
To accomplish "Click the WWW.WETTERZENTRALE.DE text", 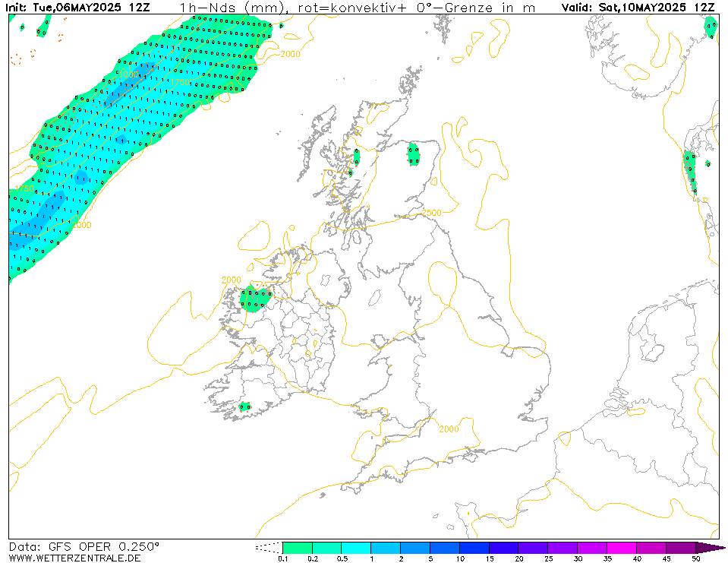I will [x=74, y=558].
